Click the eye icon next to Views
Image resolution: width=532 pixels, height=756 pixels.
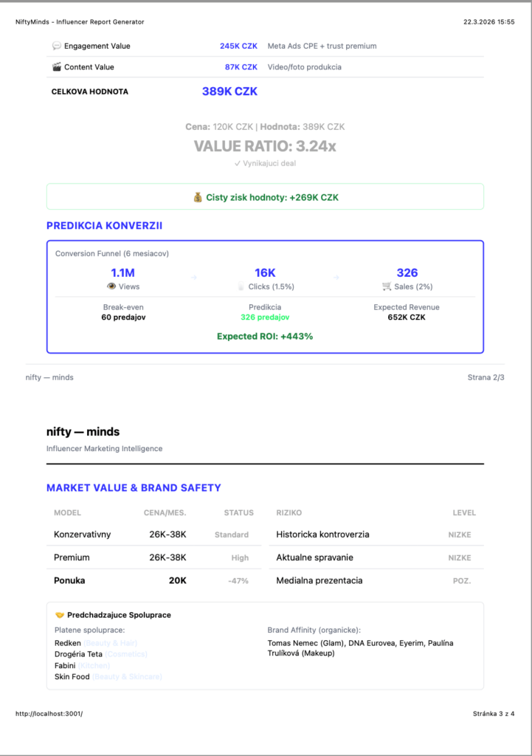pyautogui.click(x=111, y=286)
